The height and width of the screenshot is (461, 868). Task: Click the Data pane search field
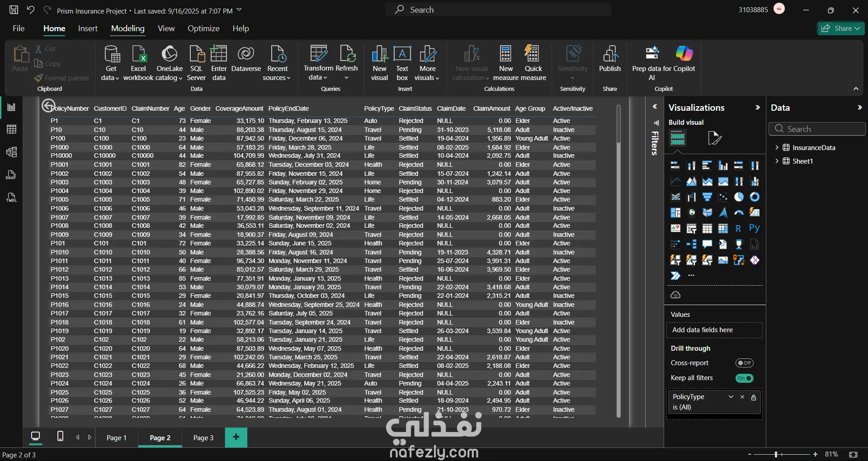tap(817, 129)
